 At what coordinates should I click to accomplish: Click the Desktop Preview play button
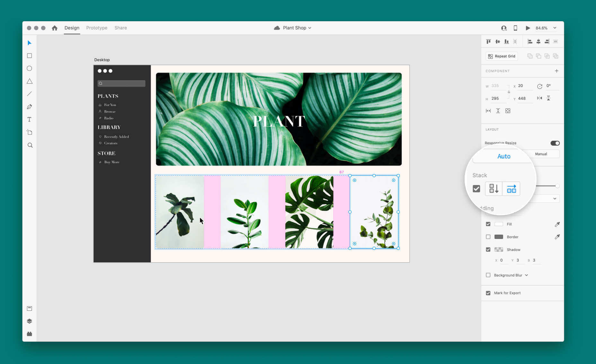(528, 28)
